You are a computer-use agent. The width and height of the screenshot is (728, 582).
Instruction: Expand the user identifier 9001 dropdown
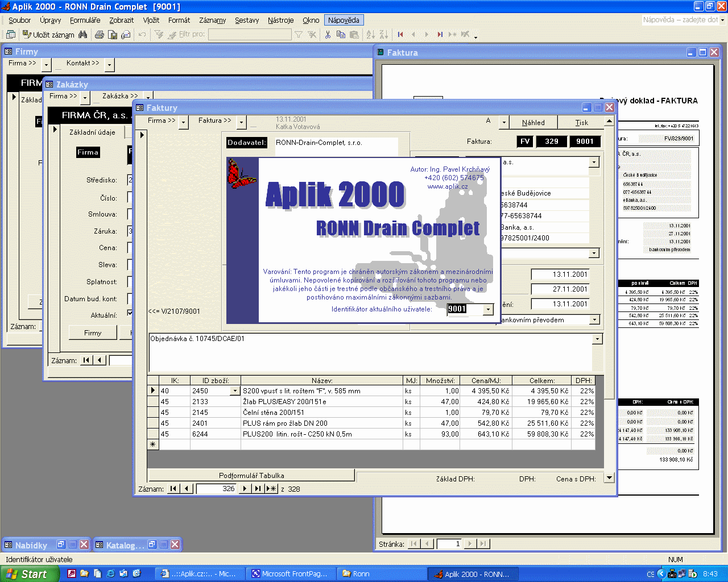coord(488,309)
